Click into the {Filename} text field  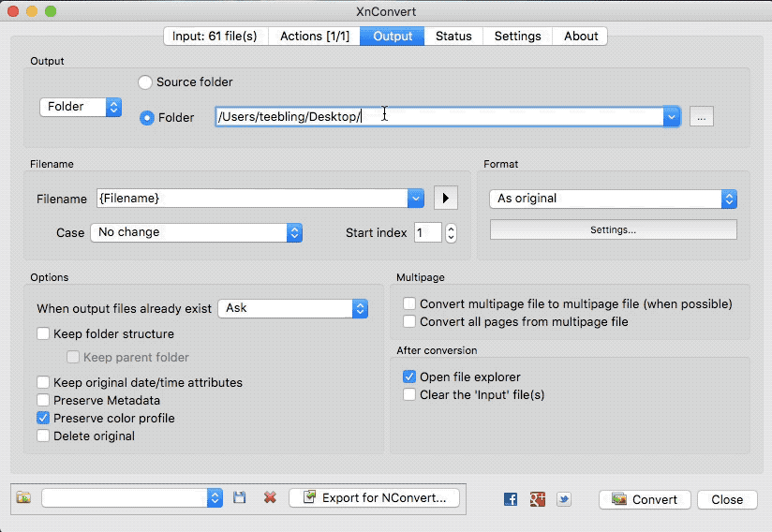pos(252,199)
